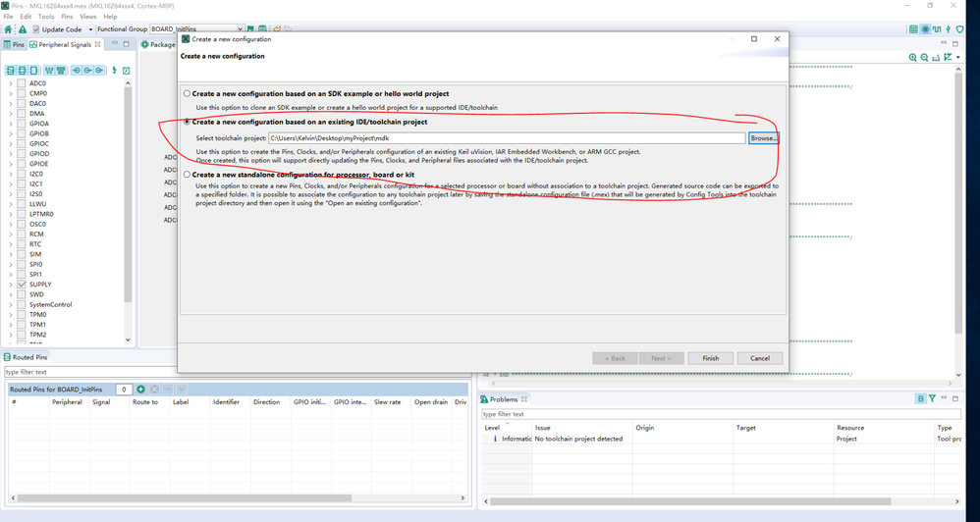Click 'No toolchain project detected' problem row
Viewport: 980px width, 522px height.
[723, 439]
